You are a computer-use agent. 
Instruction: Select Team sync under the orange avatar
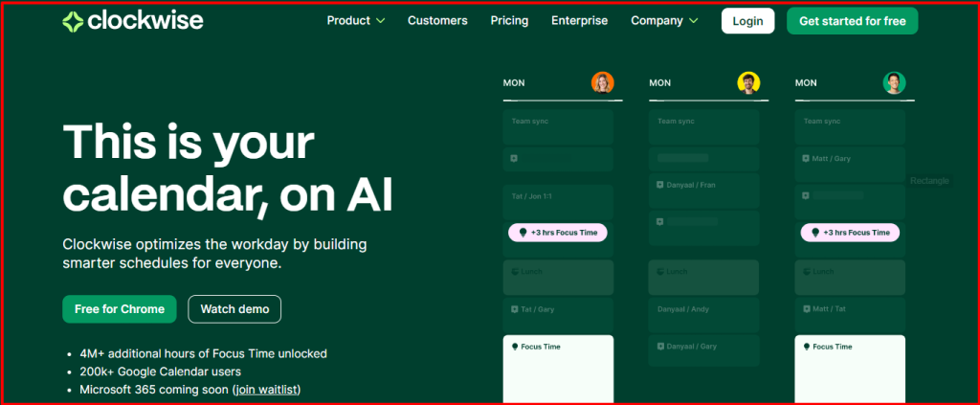558,127
